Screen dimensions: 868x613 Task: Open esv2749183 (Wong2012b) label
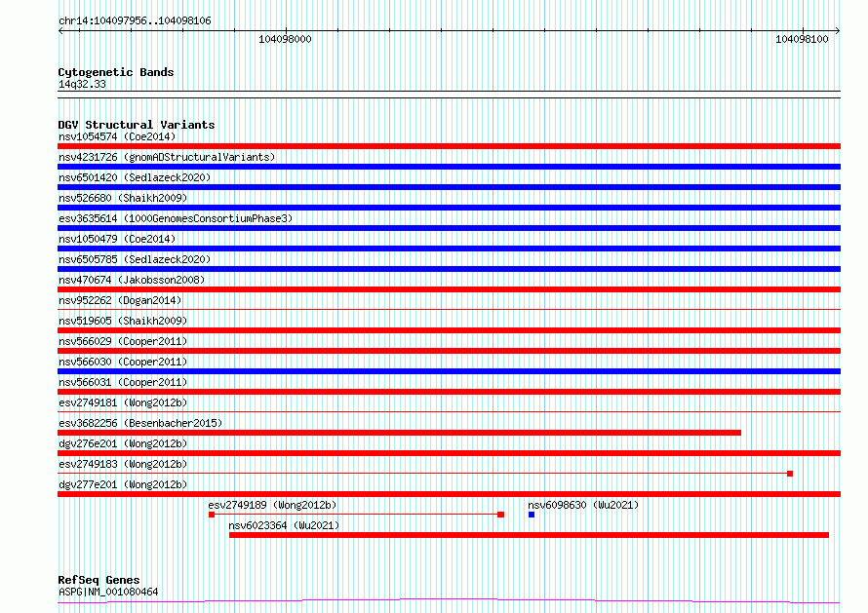[x=123, y=464]
